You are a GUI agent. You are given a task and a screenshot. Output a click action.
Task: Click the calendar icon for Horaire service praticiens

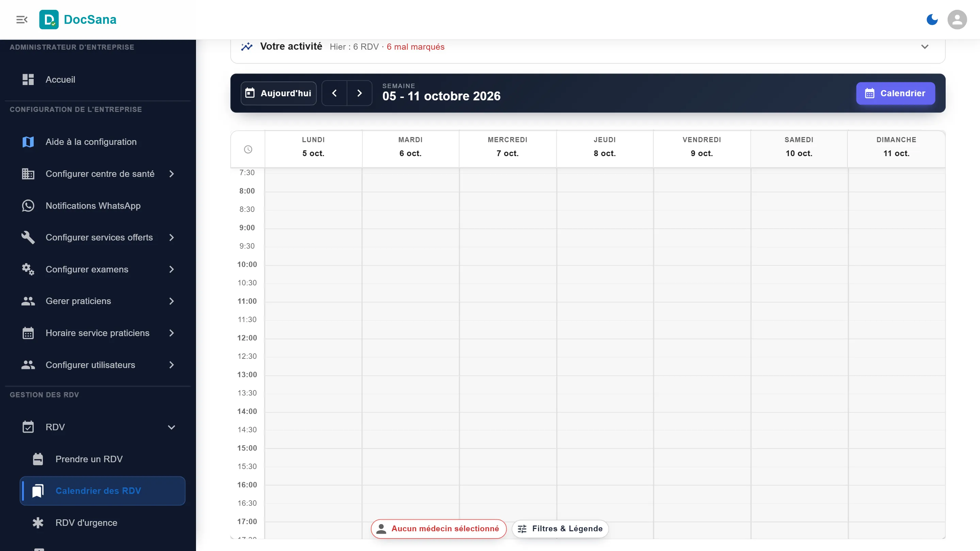point(28,333)
